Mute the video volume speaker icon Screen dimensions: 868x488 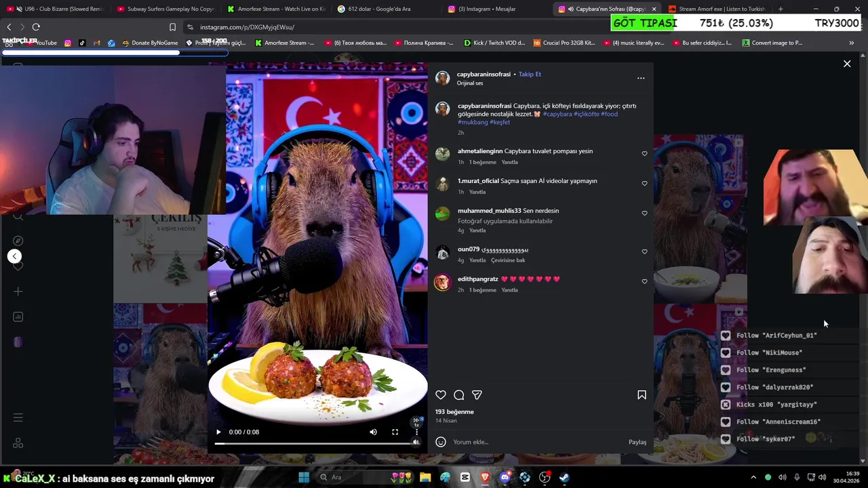click(373, 432)
